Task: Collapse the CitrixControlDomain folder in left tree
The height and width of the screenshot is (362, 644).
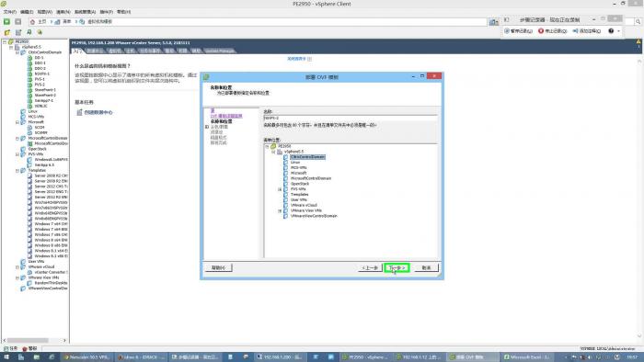Action: tap(17, 52)
